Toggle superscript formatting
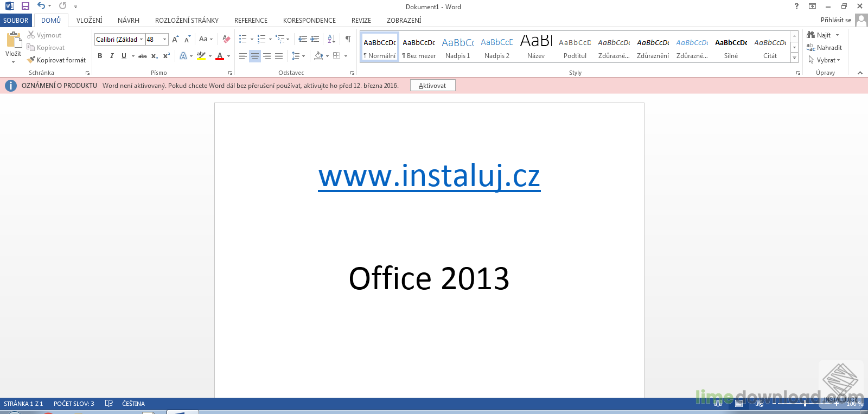This screenshot has height=414, width=868. 167,56
